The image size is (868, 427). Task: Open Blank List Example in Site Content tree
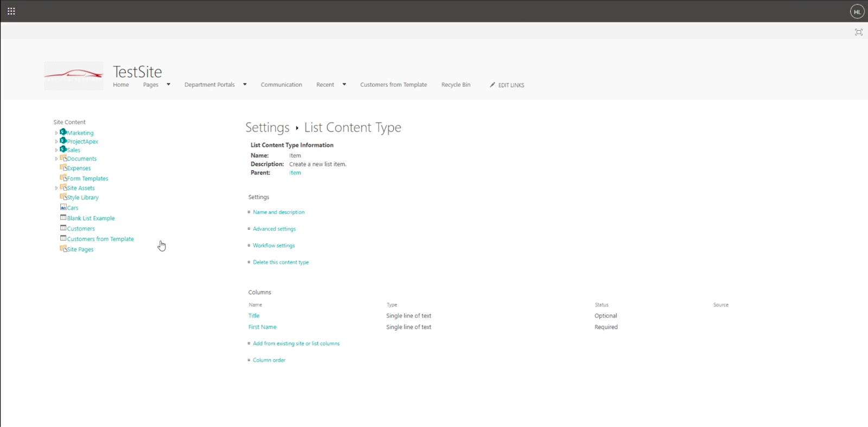(x=91, y=218)
